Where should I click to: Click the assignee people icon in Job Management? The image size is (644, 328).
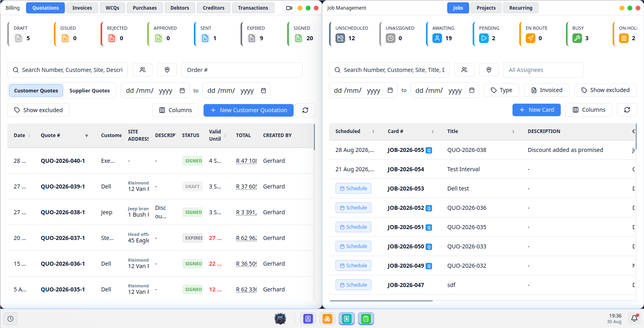pos(465,70)
